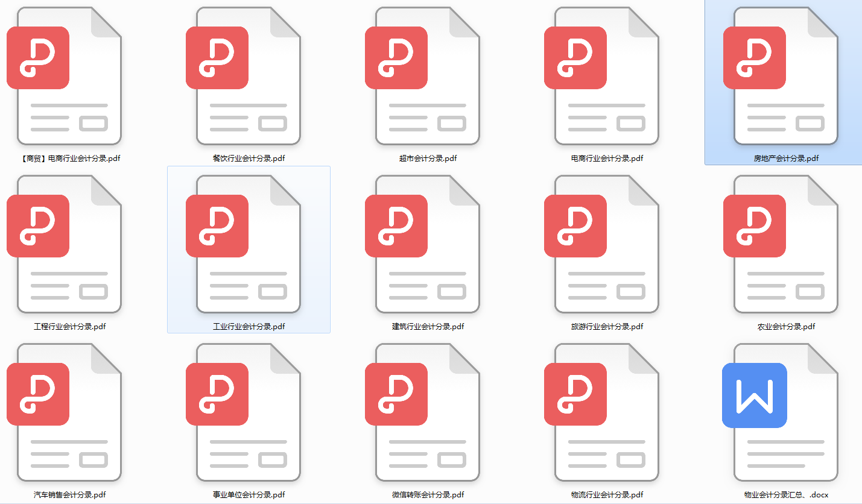
Task: Click the 工程行业会计分录 PDF file icon
Action: point(64,244)
